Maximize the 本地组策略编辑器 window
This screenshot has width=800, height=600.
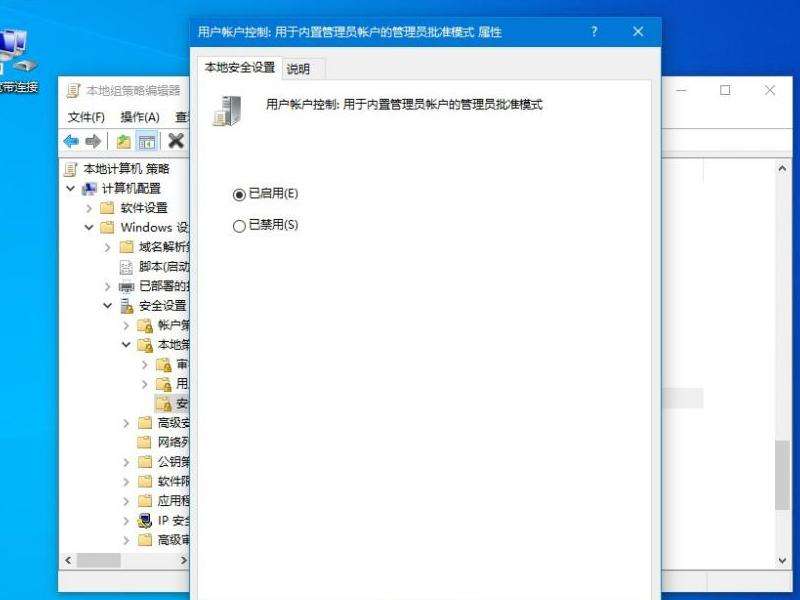coord(725,90)
